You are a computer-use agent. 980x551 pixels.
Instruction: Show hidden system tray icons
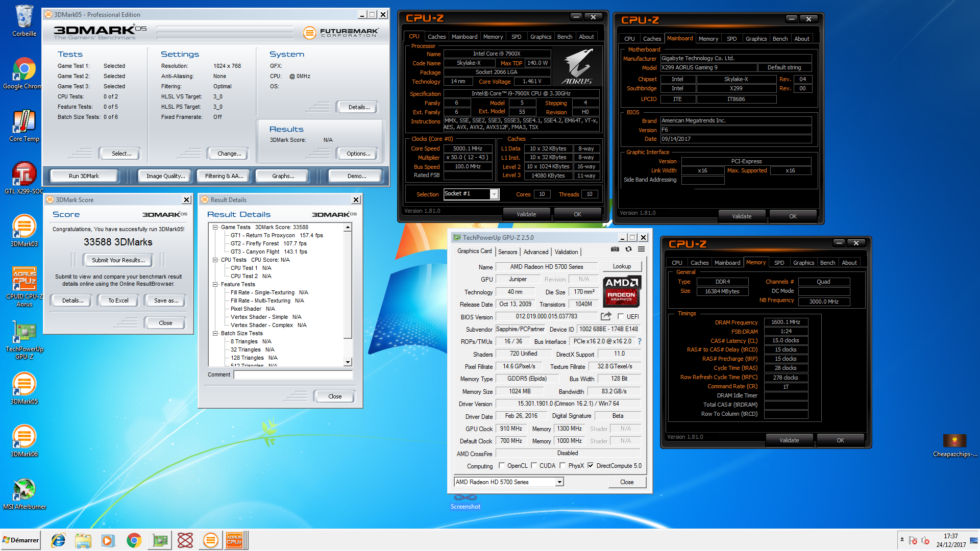902,540
